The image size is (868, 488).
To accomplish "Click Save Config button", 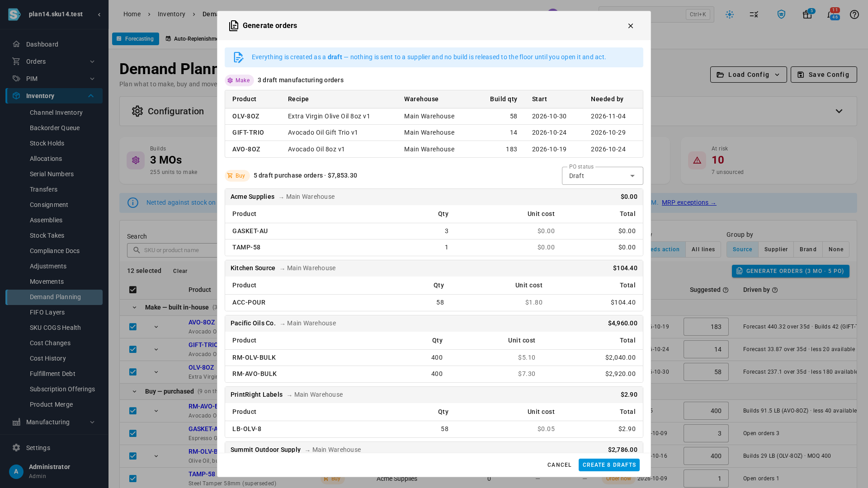I will pyautogui.click(x=824, y=75).
